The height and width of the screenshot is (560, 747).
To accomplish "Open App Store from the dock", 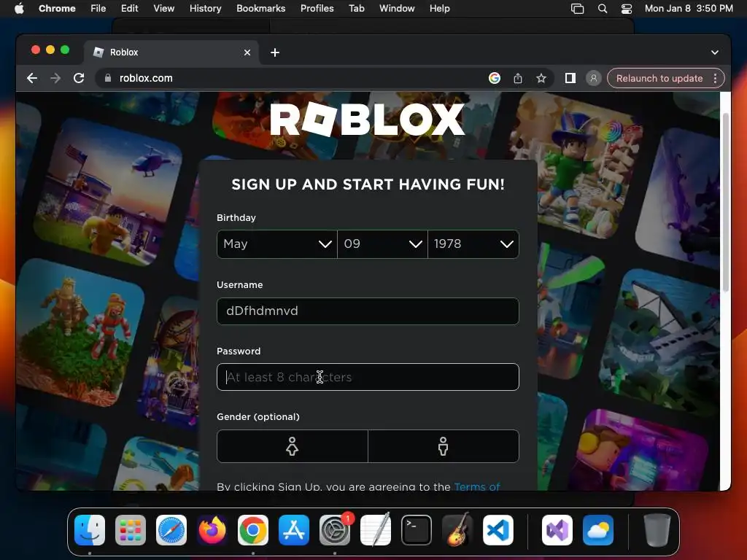I will [294, 530].
